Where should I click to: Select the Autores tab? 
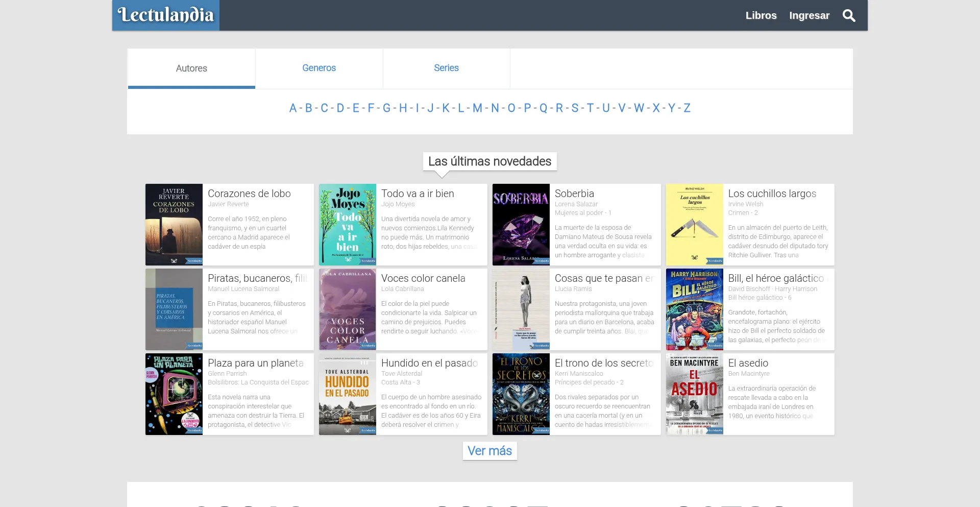tap(191, 68)
